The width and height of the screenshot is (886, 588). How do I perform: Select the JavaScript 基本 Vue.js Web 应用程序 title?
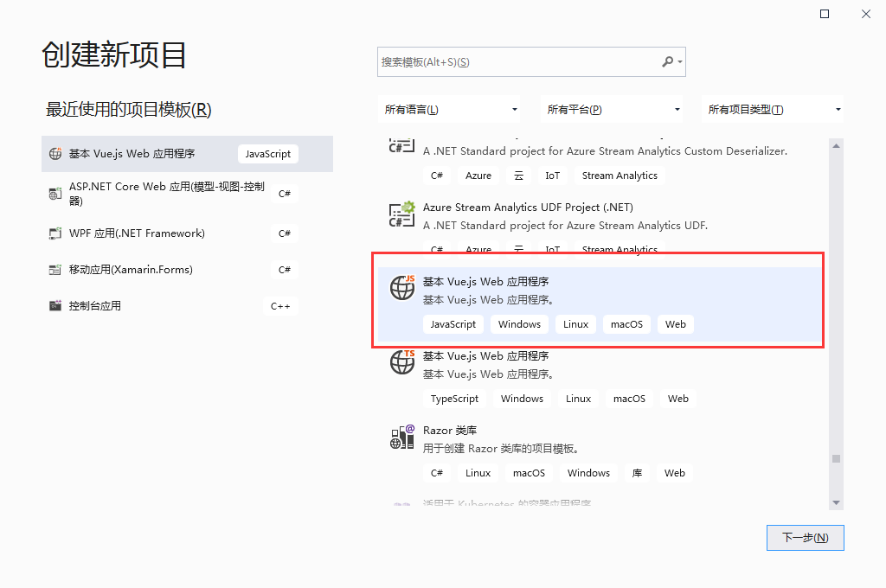click(x=486, y=281)
